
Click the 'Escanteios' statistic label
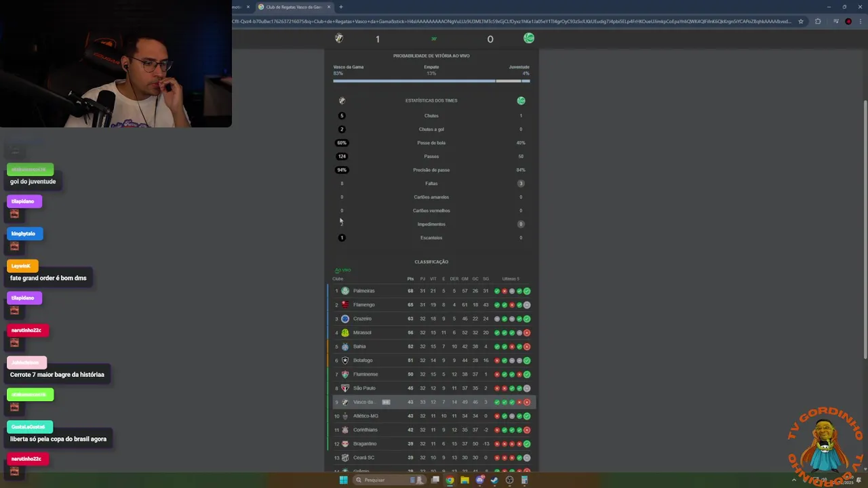(431, 238)
